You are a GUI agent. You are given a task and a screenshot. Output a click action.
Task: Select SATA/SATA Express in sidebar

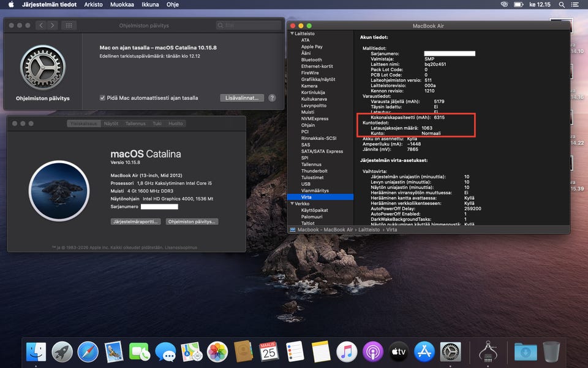tap(322, 151)
